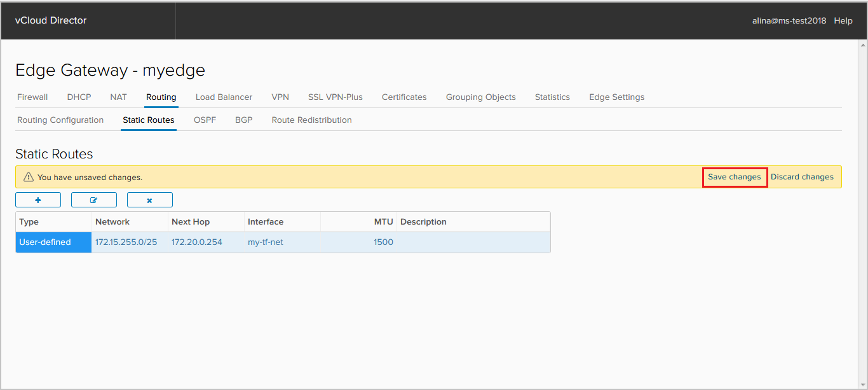
Task: Go to the Load Balancer tab
Action: pos(224,97)
